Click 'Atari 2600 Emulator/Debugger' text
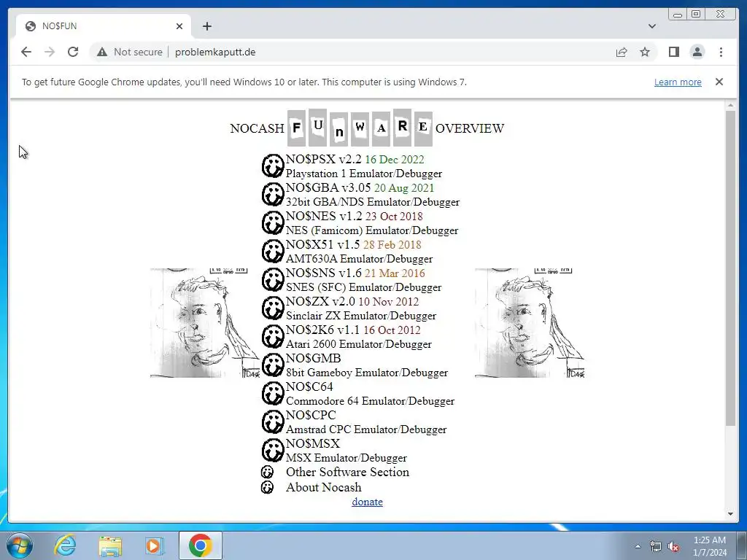747x560 pixels. pos(359,344)
